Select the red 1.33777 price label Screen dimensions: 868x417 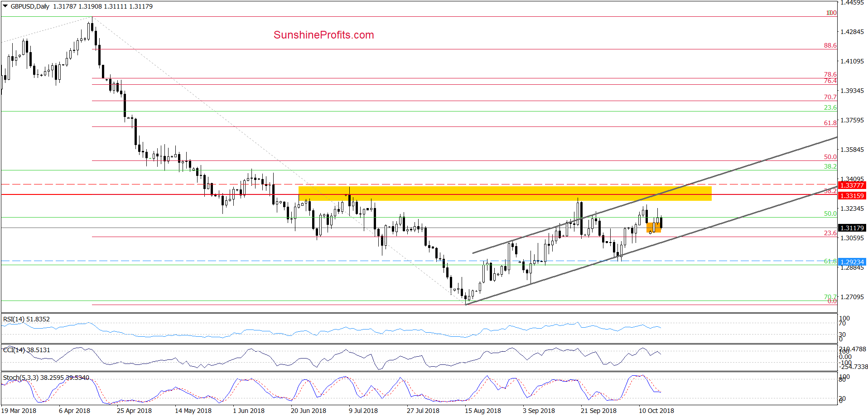pyautogui.click(x=852, y=185)
